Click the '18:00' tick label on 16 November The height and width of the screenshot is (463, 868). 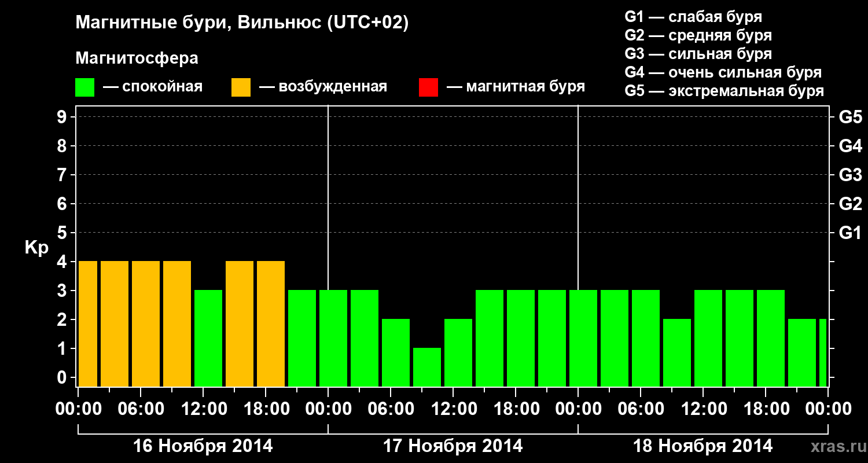pyautogui.click(x=266, y=409)
